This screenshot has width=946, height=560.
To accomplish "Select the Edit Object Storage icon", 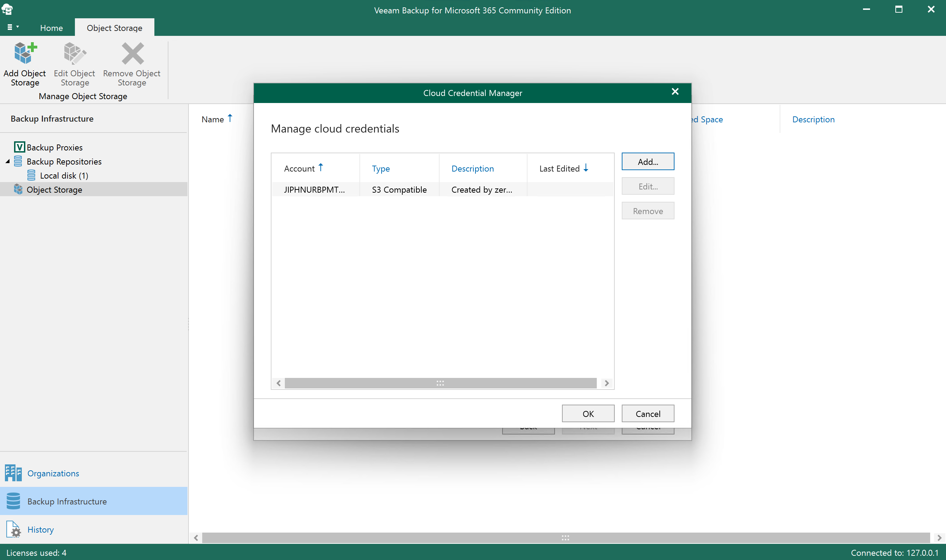I will [x=74, y=53].
